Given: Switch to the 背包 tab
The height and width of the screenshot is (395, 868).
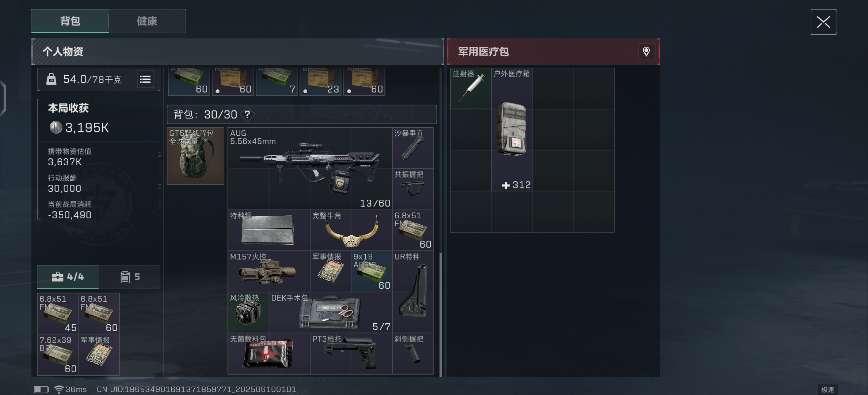Looking at the screenshot, I should click(70, 21).
